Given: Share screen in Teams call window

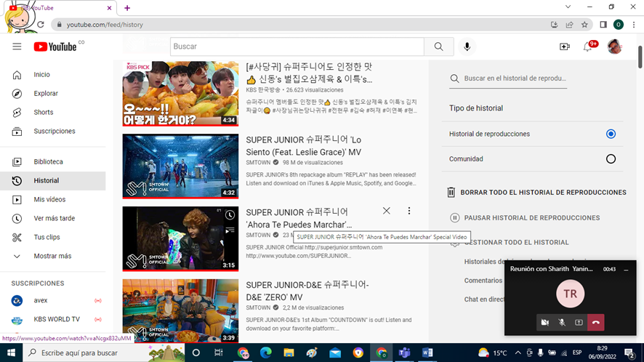Looking at the screenshot, I should coord(579,323).
